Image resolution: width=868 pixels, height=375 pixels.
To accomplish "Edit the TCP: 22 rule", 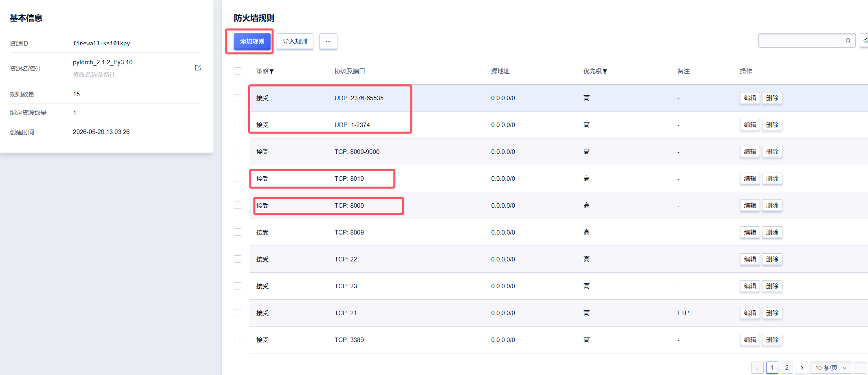I will (x=750, y=259).
